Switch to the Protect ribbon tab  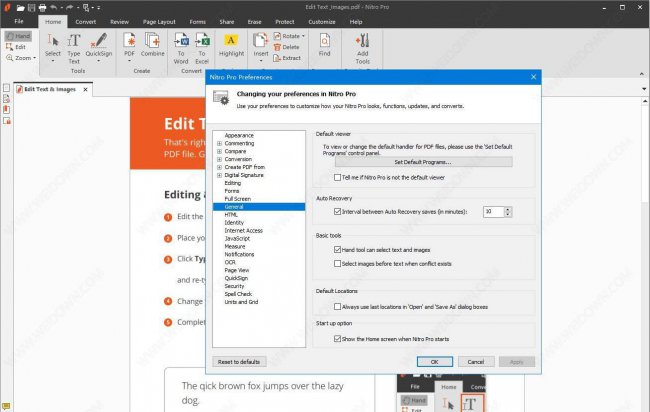(284, 22)
